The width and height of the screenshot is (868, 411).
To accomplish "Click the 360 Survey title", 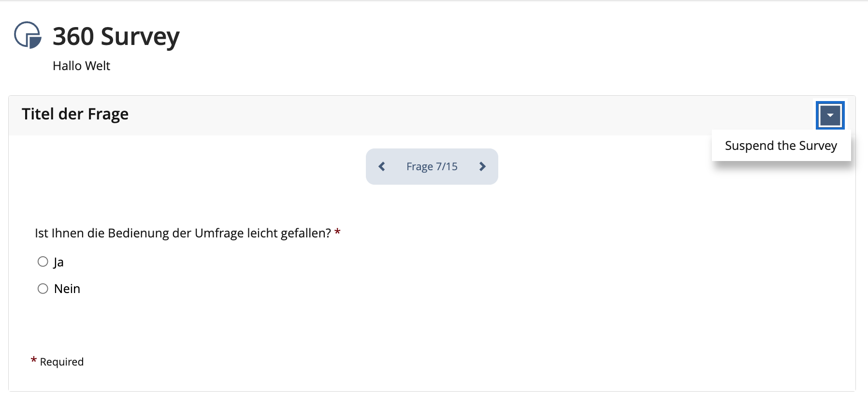I will (x=116, y=36).
